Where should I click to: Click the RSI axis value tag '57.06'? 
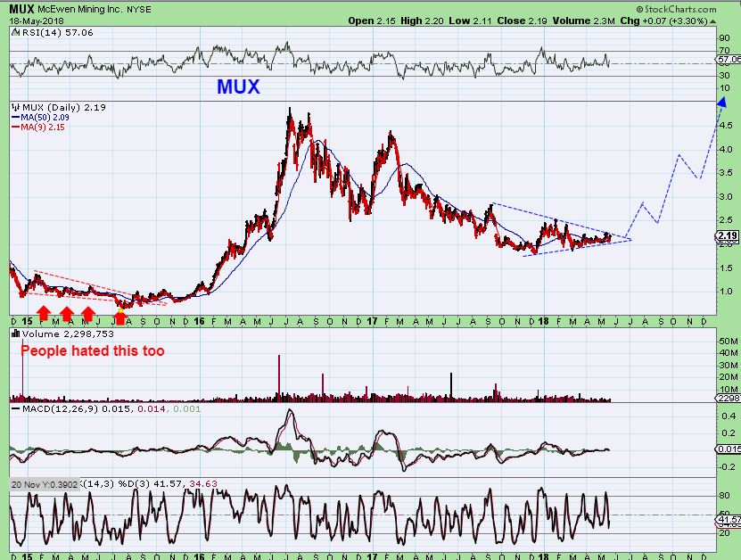(x=729, y=60)
